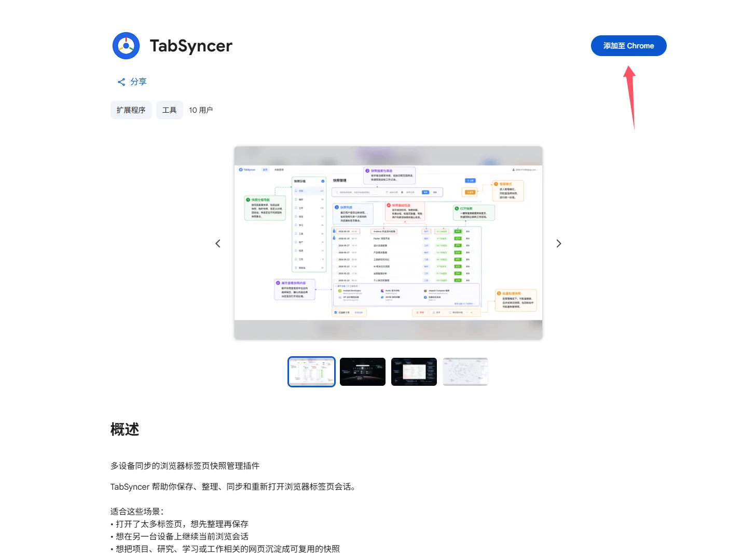The image size is (756, 553).
Task: Click the 10 用户 user count
Action: 201,110
